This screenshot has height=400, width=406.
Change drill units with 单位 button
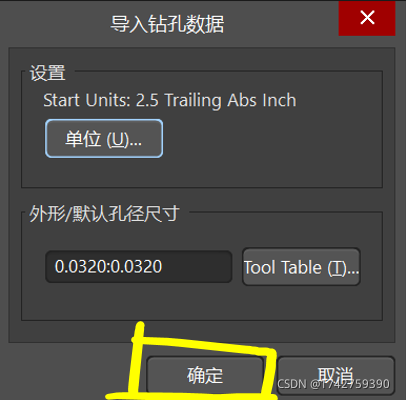(x=104, y=138)
